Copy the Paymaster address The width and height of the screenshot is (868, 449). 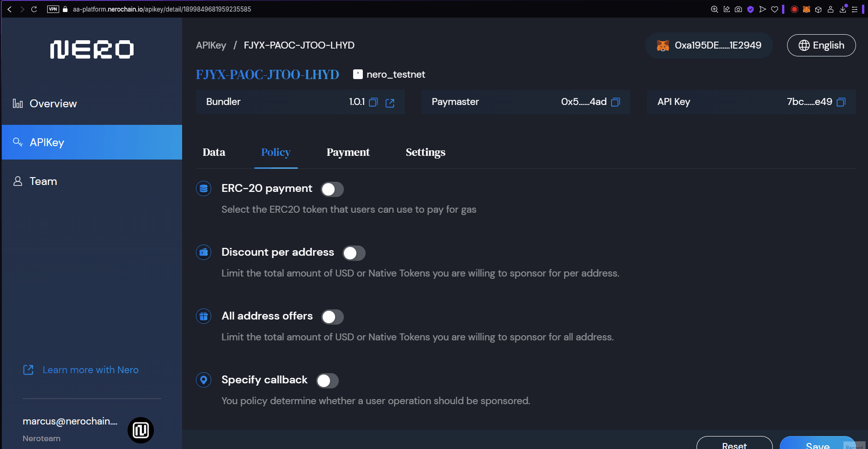(x=615, y=102)
